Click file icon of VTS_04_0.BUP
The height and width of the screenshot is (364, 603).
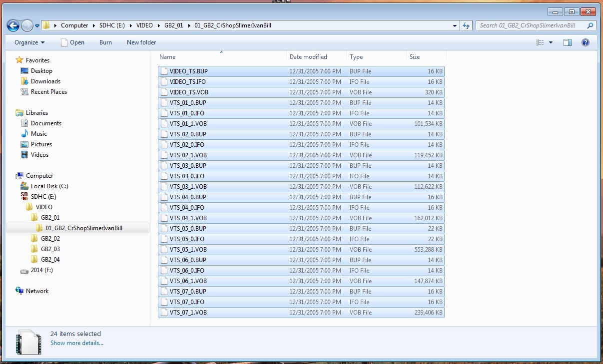pos(164,197)
